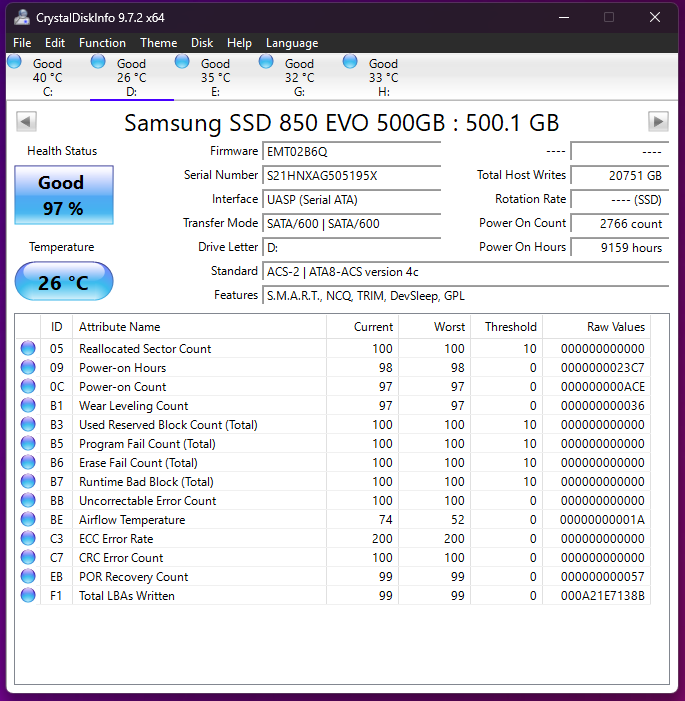685x701 pixels.
Task: Click the status orb for Reallocated Sector Count
Action: pyautogui.click(x=28, y=349)
